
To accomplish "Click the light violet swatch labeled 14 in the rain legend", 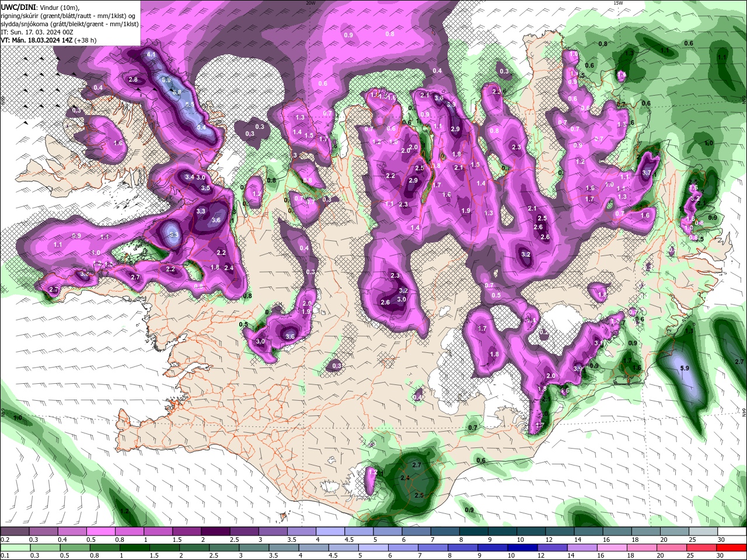I will click(582, 547).
